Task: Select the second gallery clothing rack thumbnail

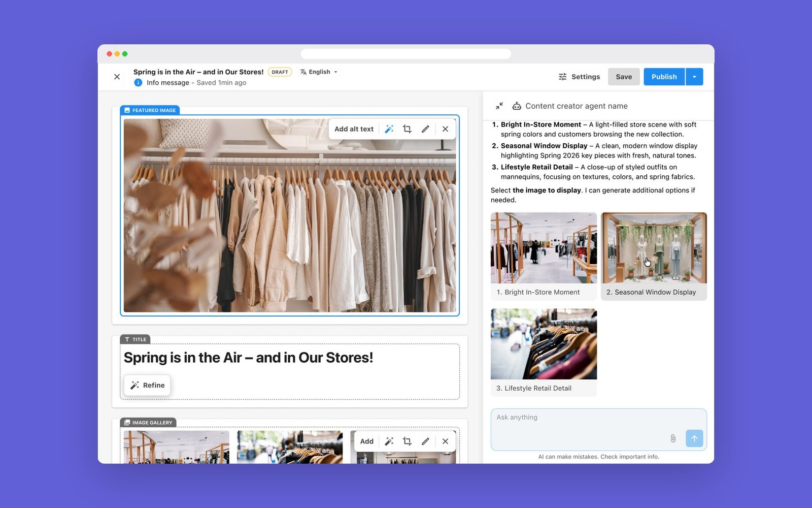Action: coord(290,447)
